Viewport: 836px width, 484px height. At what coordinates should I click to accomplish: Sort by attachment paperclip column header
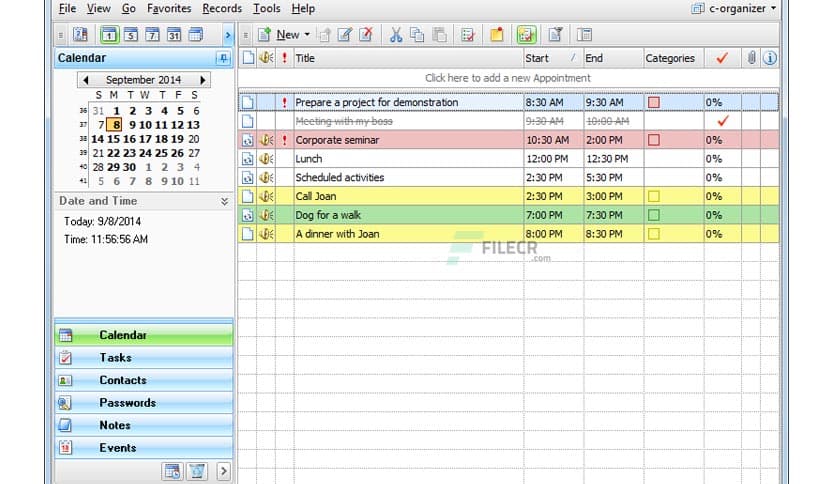[751, 58]
